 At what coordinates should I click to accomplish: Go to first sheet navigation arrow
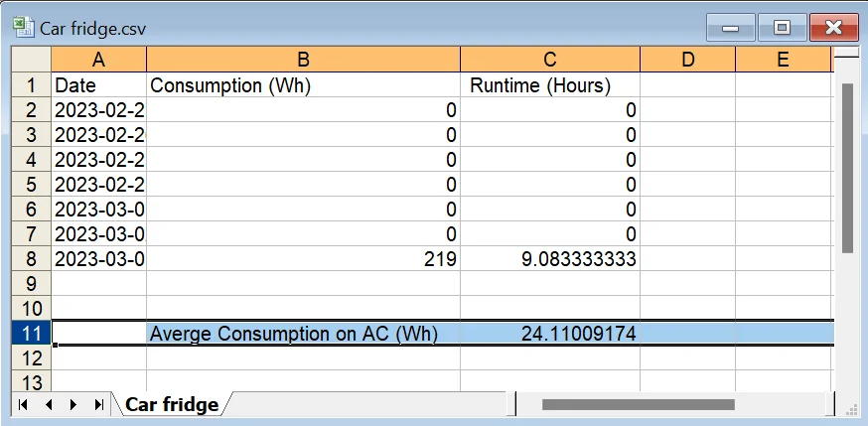click(23, 405)
